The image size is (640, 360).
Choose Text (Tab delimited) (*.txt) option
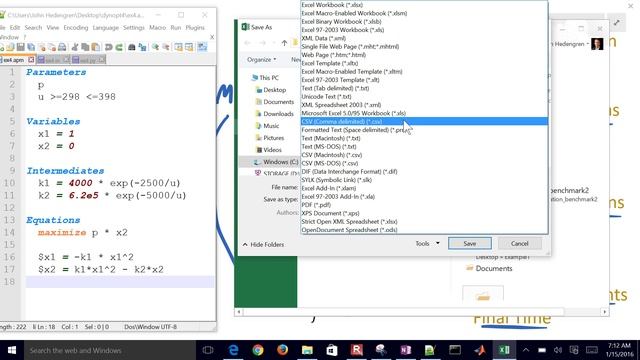coord(424,88)
